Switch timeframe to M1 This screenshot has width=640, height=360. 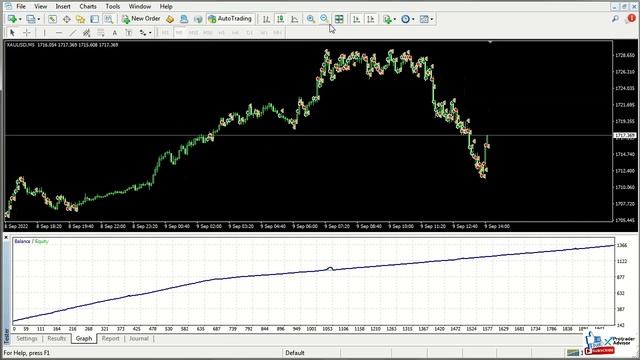(166, 33)
